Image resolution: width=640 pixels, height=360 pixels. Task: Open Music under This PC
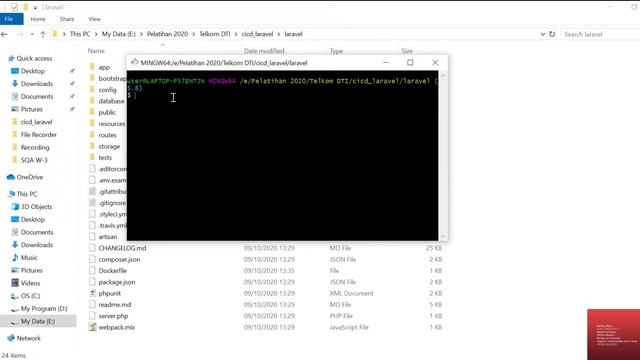click(29, 258)
